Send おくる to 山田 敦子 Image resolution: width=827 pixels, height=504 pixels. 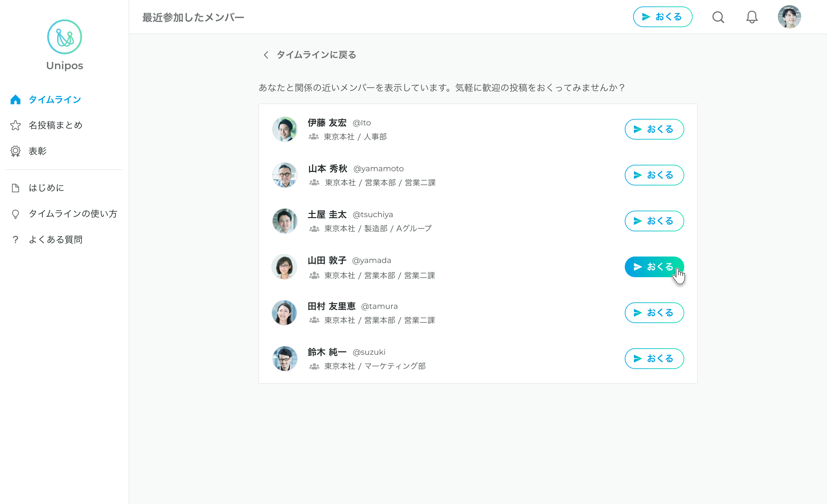click(x=654, y=267)
